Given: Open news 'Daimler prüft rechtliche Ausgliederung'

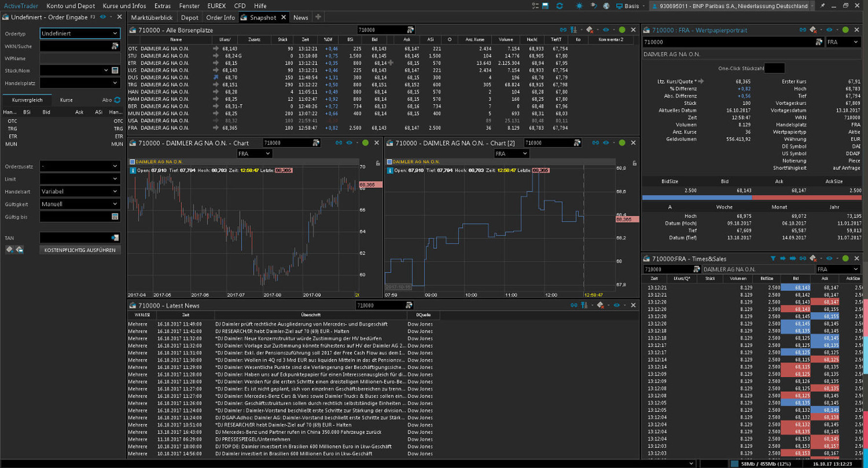Looking at the screenshot, I should 301,324.
